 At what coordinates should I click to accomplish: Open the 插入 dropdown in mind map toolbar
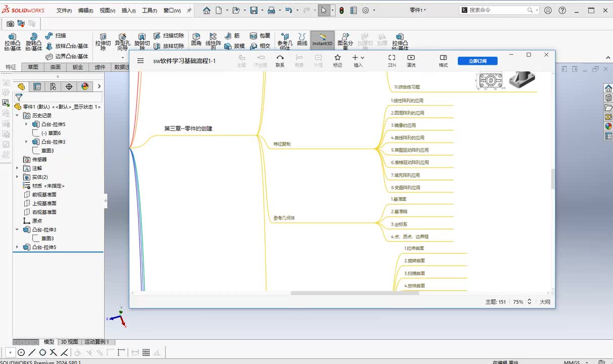[358, 60]
